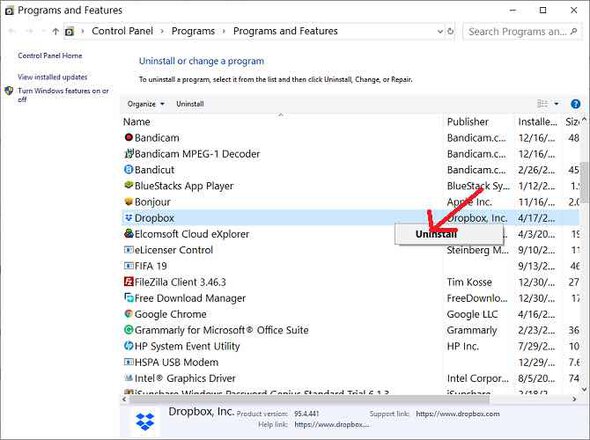Click the Grammarly green icon

pyautogui.click(x=129, y=330)
